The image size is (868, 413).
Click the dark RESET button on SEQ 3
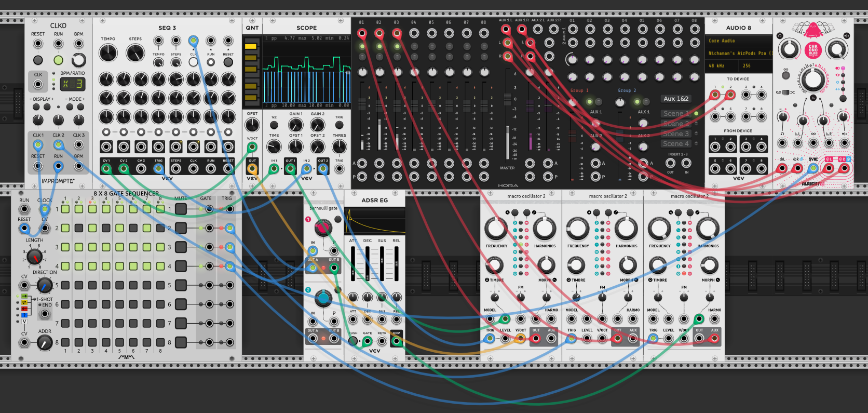pyautogui.click(x=228, y=62)
